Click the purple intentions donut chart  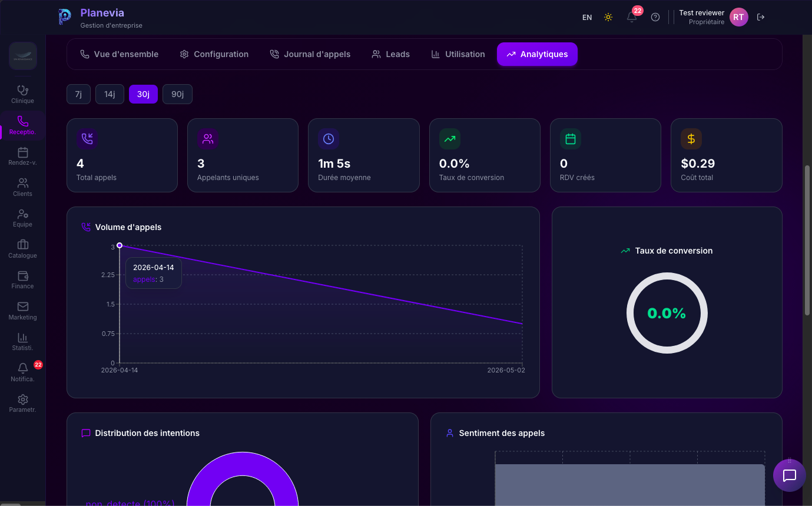click(243, 478)
